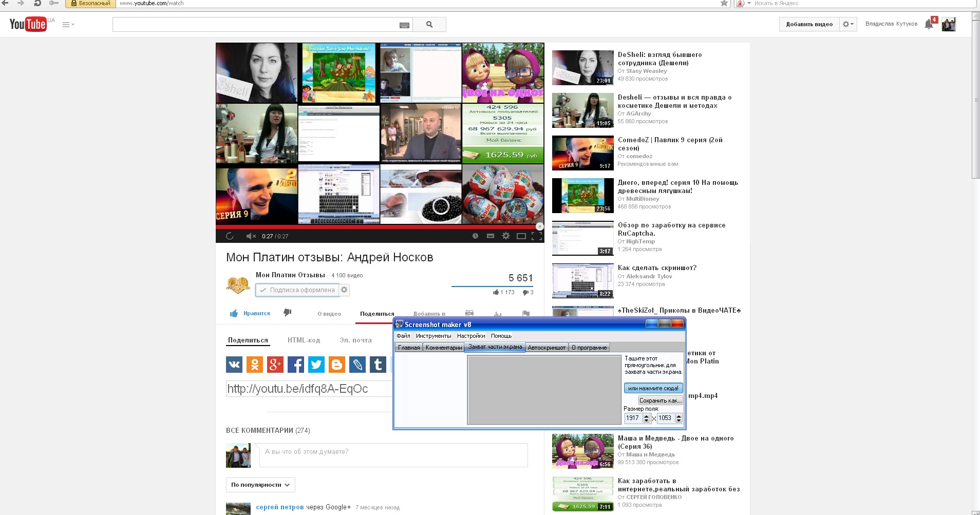Share to VK icon
980x515 pixels.
tap(234, 365)
